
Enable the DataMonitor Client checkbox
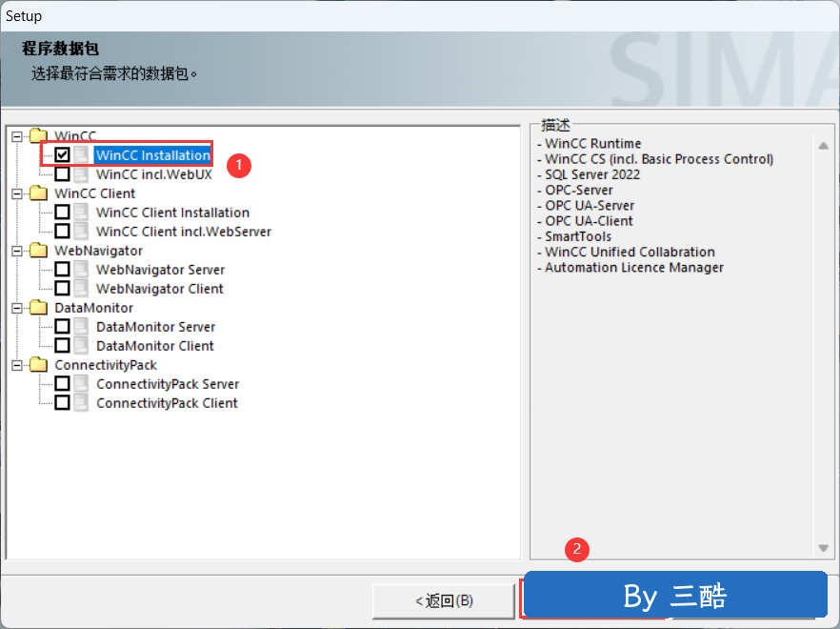point(62,345)
